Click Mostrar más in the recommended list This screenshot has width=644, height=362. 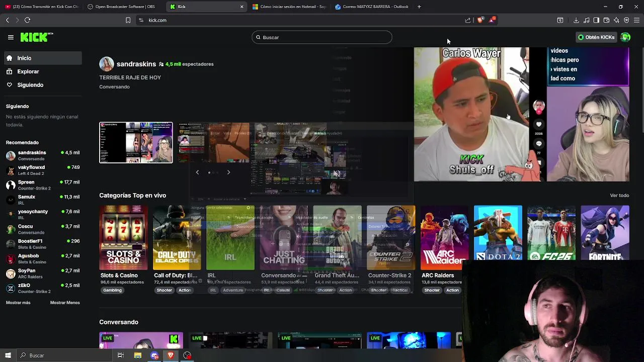(x=18, y=303)
